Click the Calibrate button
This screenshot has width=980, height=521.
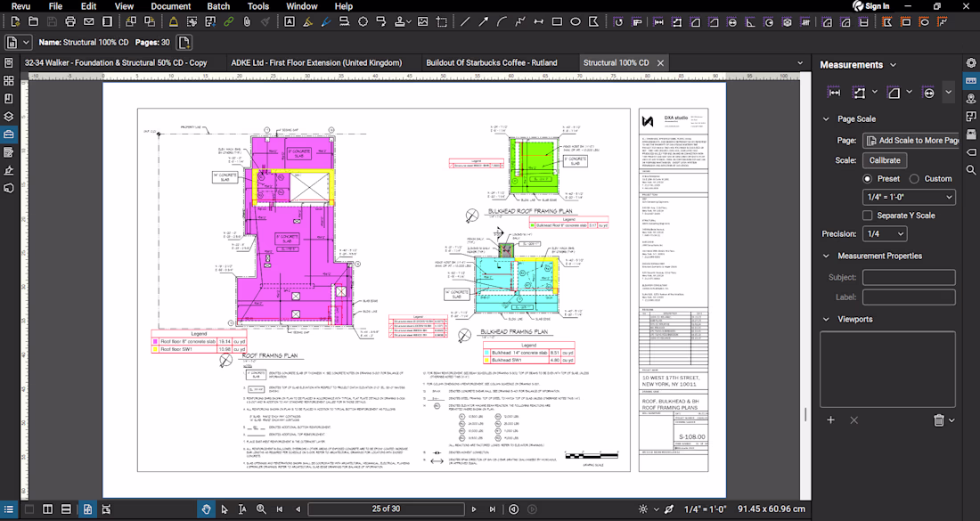pos(885,160)
